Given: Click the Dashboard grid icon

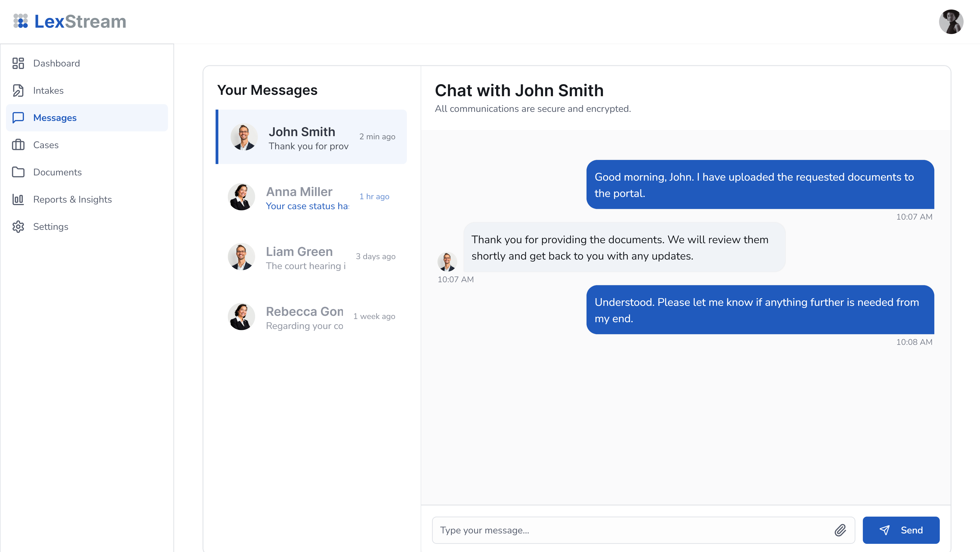Looking at the screenshot, I should (18, 63).
